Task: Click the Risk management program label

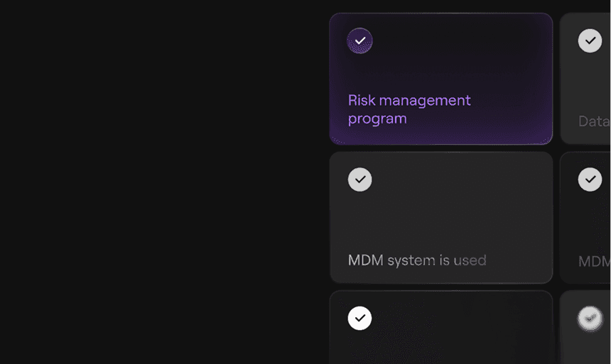Action: (x=409, y=109)
